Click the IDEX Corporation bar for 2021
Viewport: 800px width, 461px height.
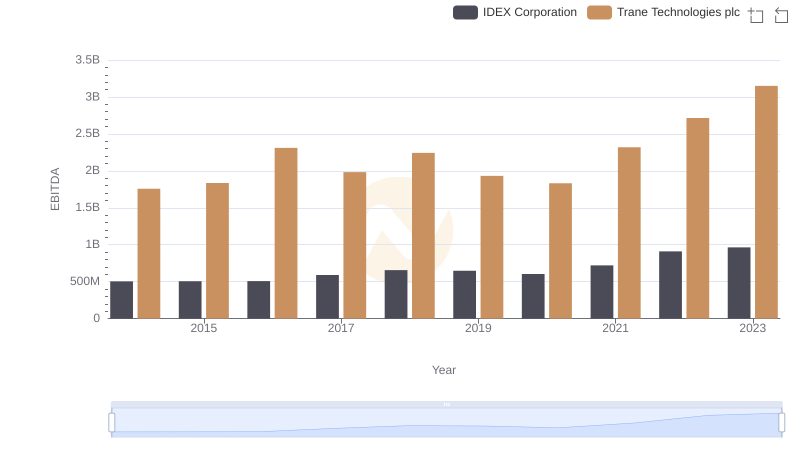point(602,292)
